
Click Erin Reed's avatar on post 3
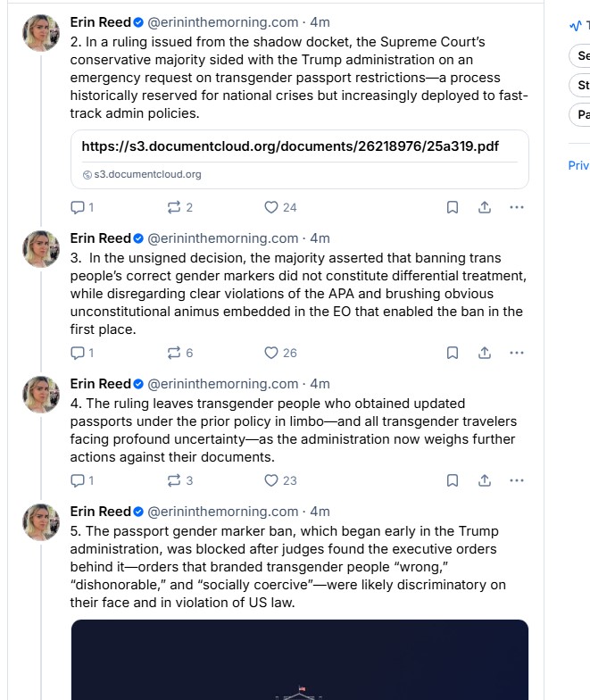tap(41, 249)
